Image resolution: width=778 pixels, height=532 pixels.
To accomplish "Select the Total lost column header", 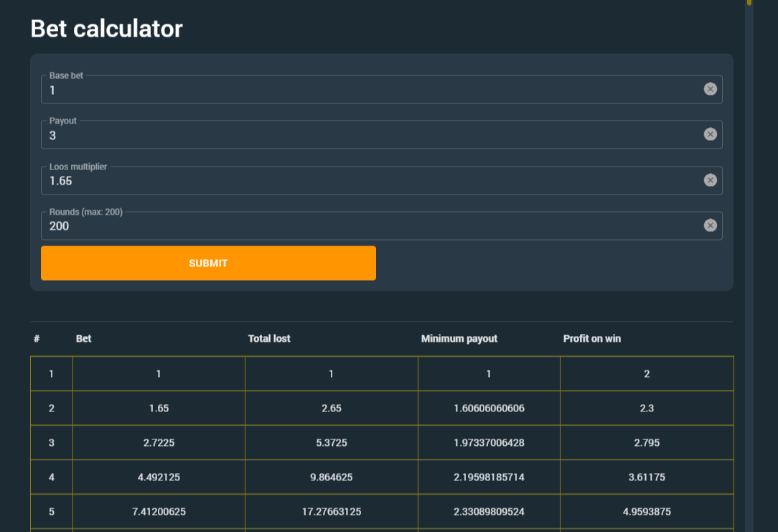I will click(x=269, y=339).
